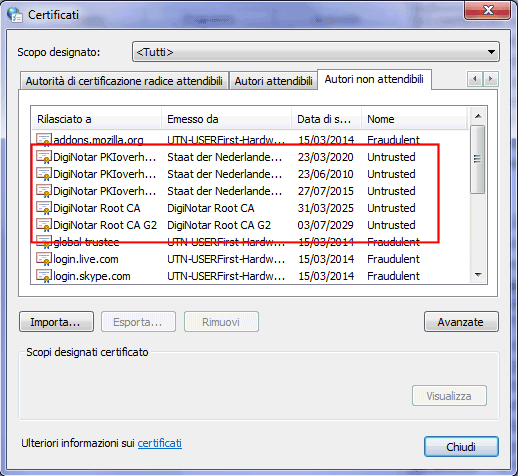This screenshot has height=476, width=518.
Task: Click the list scrollbar down arrow
Action: (x=478, y=275)
